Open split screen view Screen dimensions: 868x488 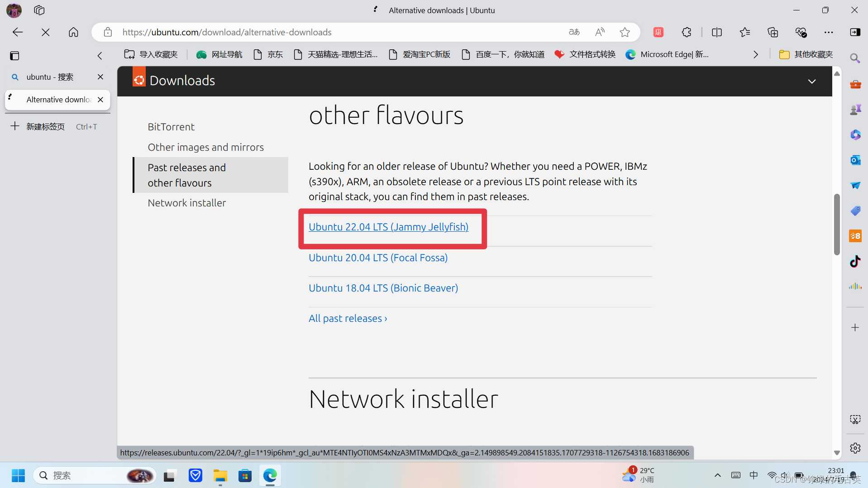pyautogui.click(x=717, y=32)
